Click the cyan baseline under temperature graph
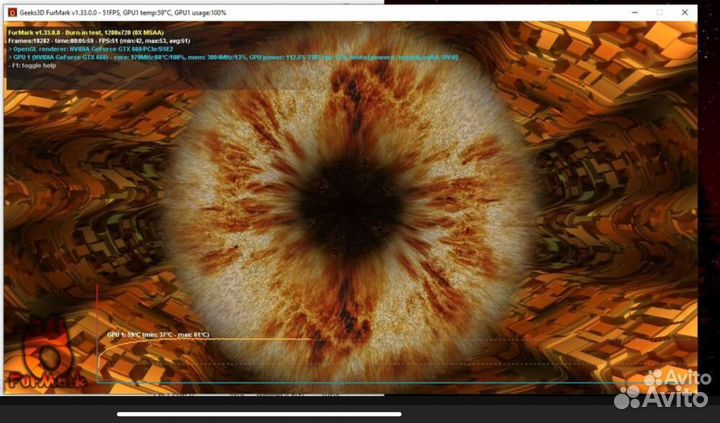This screenshot has width=720, height=423. 350,382
